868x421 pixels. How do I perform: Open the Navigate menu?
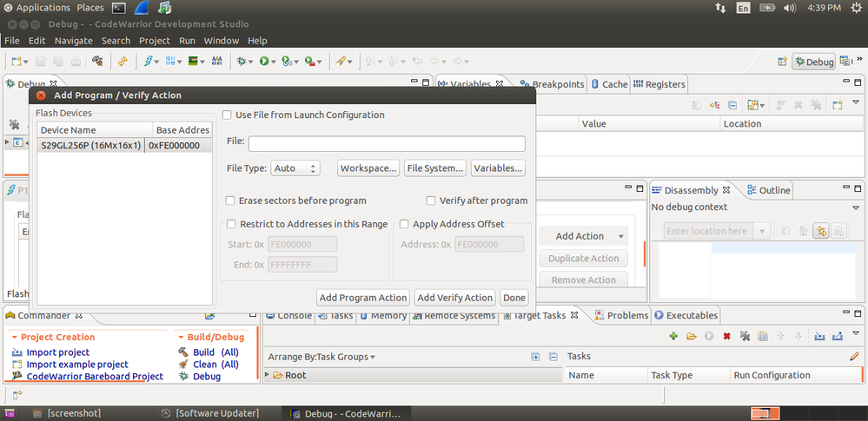click(74, 41)
